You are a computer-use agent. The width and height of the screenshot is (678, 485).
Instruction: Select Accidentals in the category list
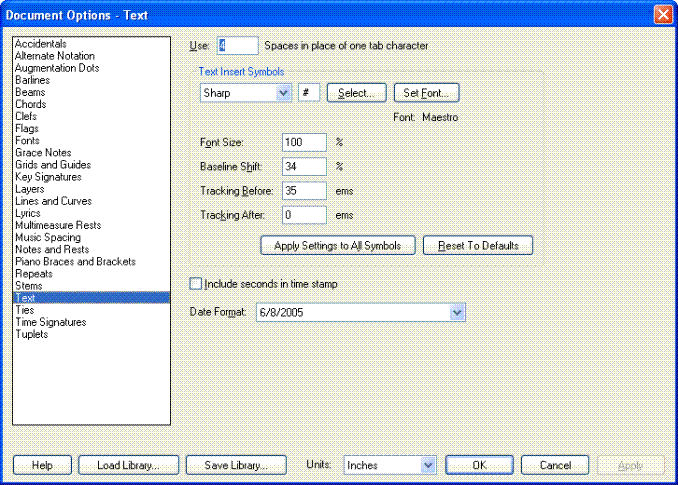pyautogui.click(x=41, y=44)
